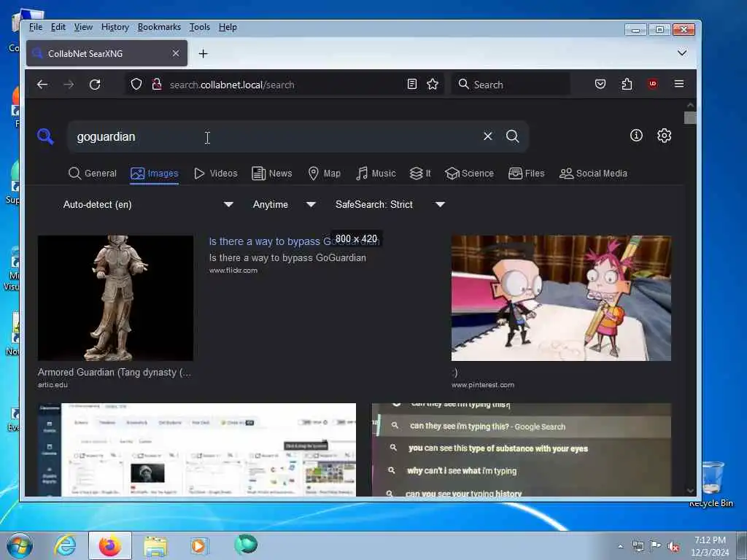Open a new tab with plus
Screen dimensions: 747x560
click(203, 53)
